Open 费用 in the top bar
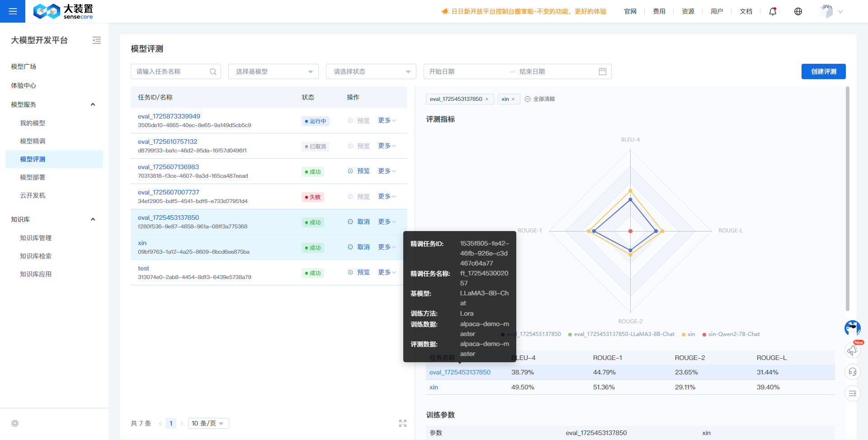This screenshot has height=440, width=868. (659, 11)
